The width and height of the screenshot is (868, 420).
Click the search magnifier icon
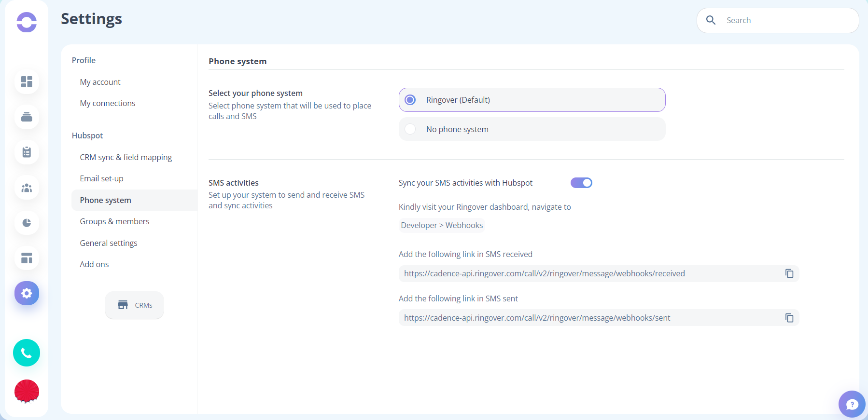point(711,20)
